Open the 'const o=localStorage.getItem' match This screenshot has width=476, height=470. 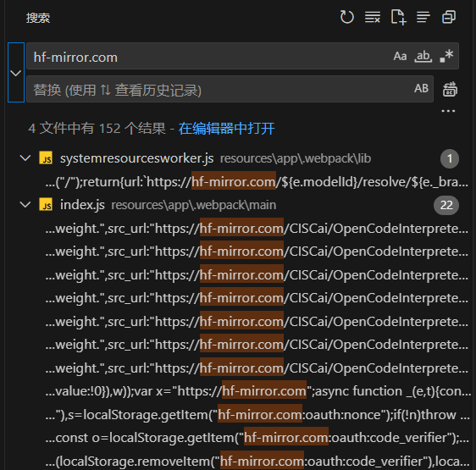click(257, 438)
